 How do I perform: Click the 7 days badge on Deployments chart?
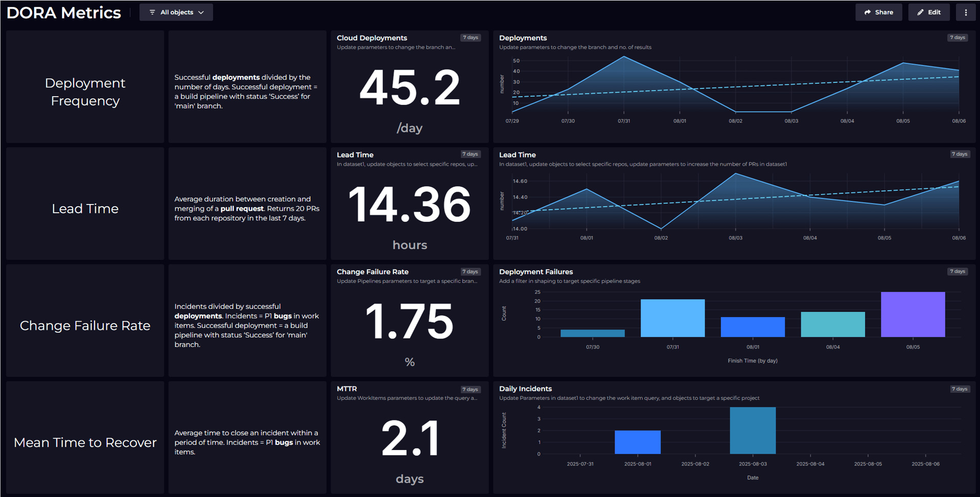957,37
